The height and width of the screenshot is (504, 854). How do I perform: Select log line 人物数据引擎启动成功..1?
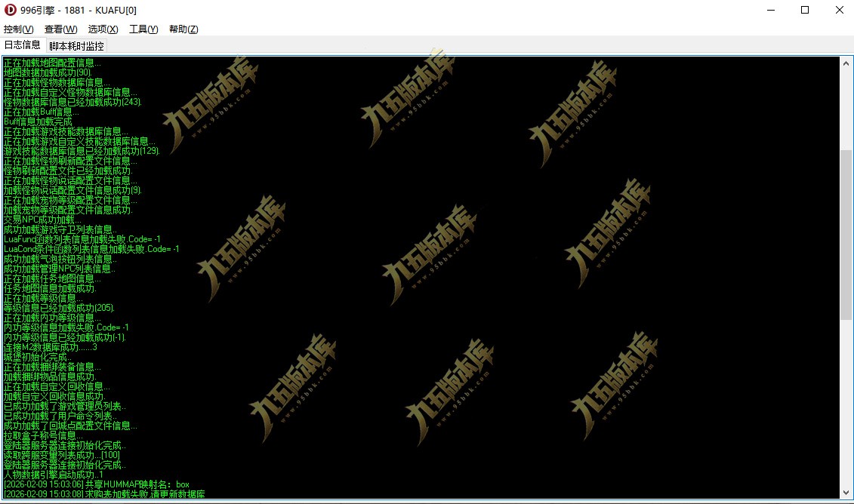tap(54, 474)
